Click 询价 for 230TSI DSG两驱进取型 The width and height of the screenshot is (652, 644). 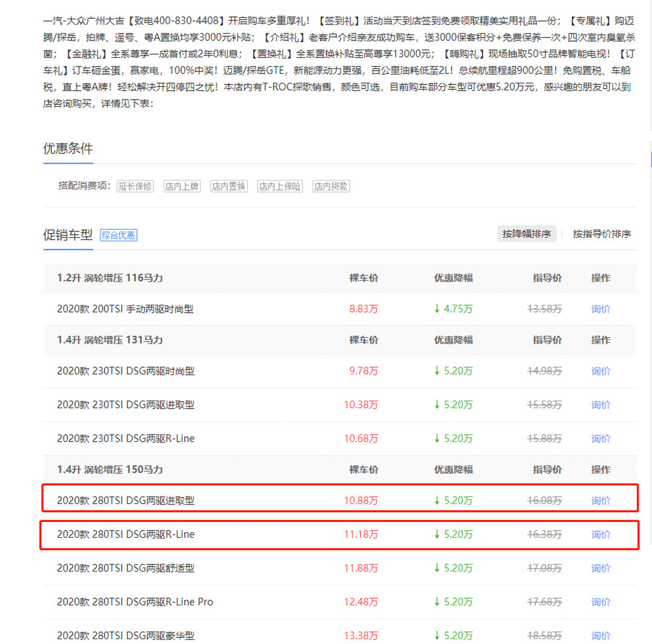click(x=600, y=405)
